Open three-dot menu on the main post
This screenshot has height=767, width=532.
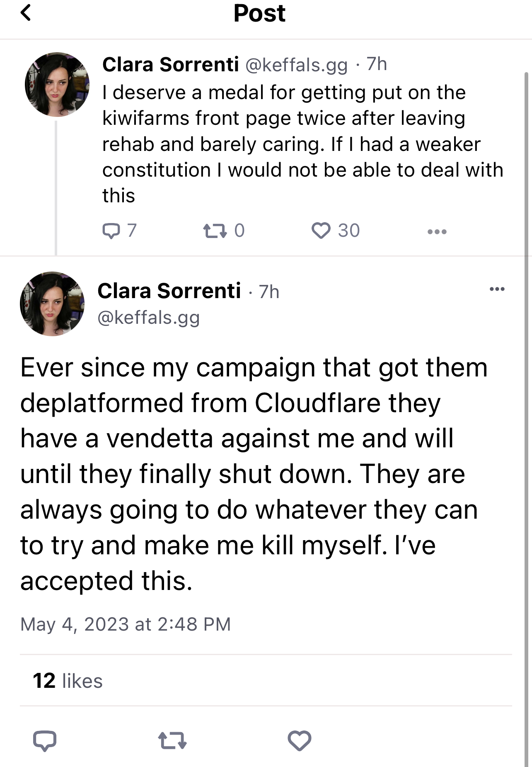[x=497, y=289]
